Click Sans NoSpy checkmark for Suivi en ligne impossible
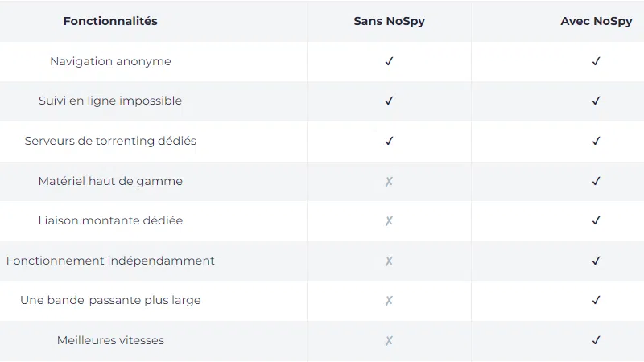Image resolution: width=644 pixels, height=362 pixels. pyautogui.click(x=389, y=101)
